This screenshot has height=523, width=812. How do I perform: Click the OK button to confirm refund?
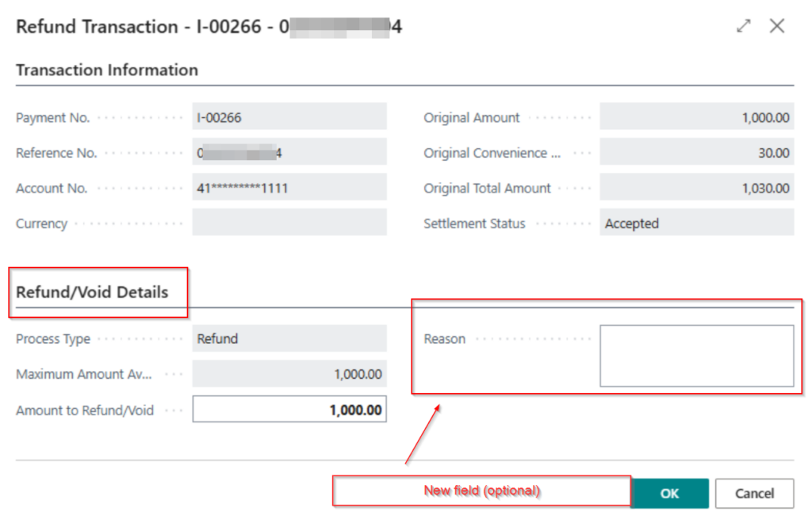(x=670, y=493)
